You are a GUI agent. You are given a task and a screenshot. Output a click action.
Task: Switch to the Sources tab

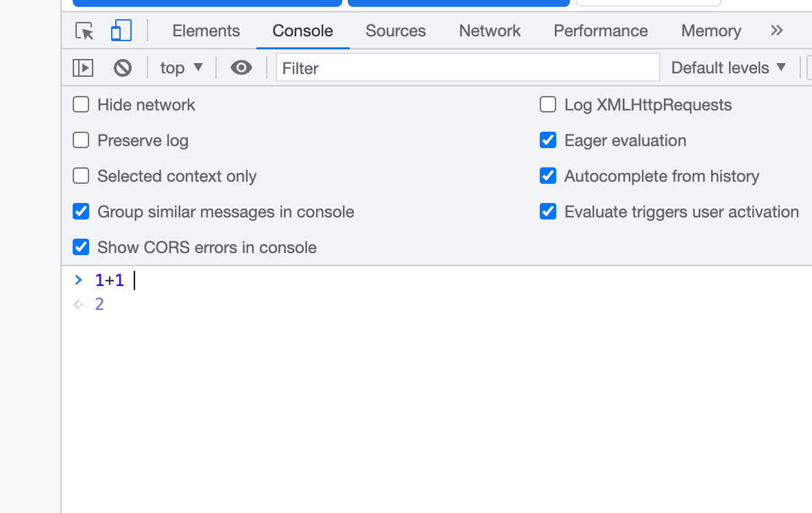(396, 31)
